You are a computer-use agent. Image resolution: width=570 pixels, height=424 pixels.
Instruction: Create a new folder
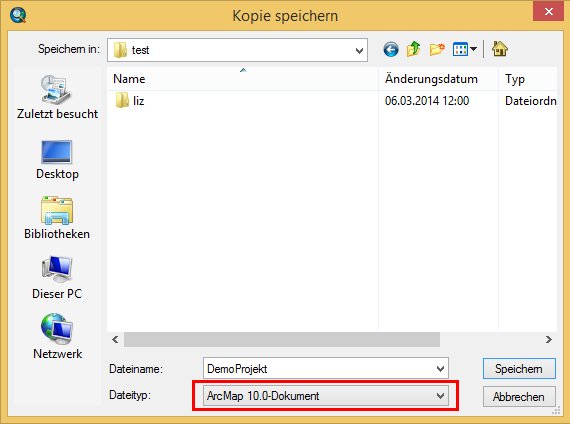[437, 49]
